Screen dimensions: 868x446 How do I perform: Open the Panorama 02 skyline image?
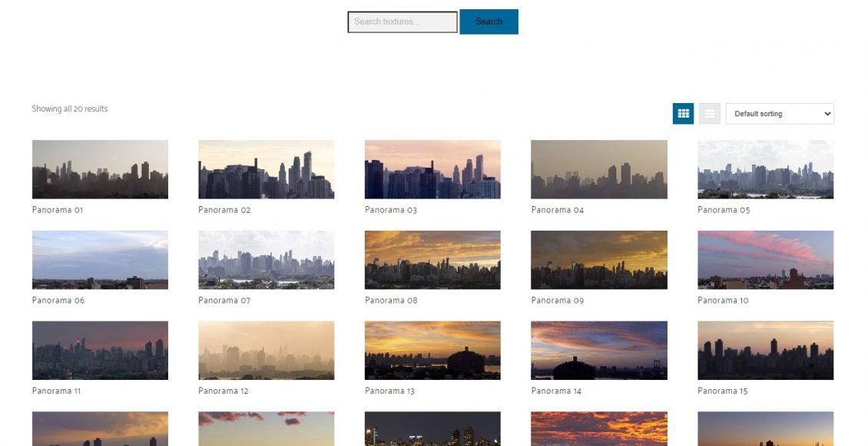(266, 169)
